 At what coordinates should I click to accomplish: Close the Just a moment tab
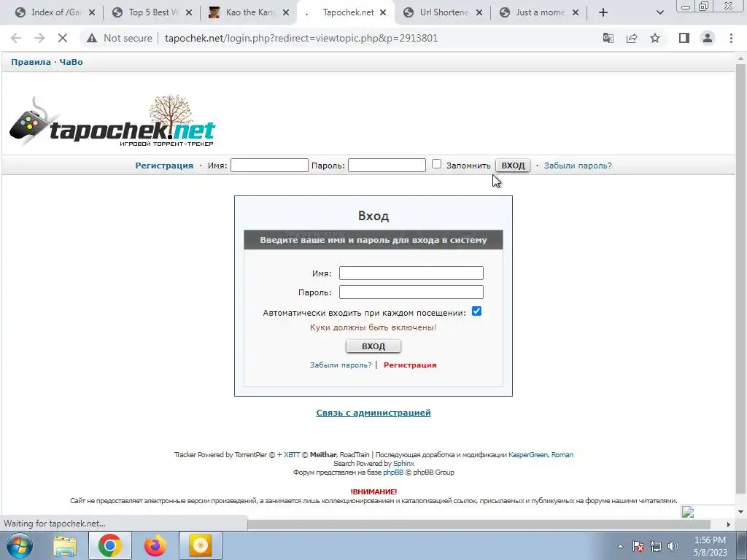click(576, 12)
